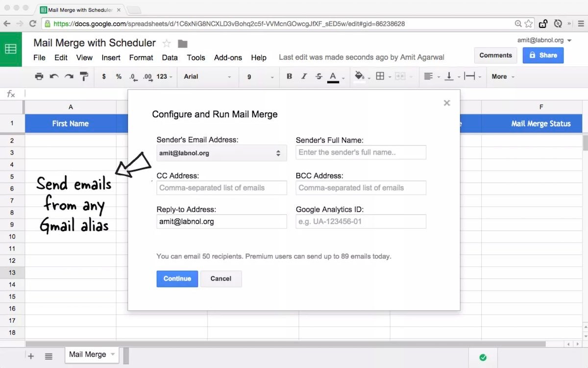588x368 pixels.
Task: Open fill color paint bucket
Action: [x=360, y=76]
